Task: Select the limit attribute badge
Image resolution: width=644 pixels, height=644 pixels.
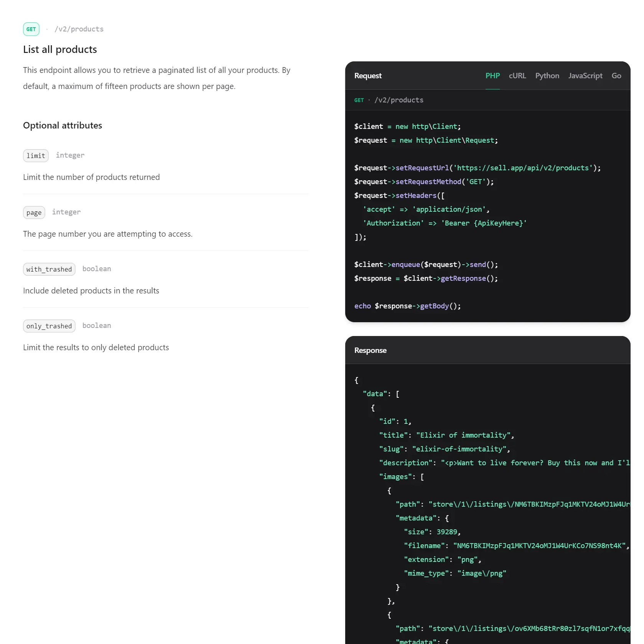Action: coord(36,156)
